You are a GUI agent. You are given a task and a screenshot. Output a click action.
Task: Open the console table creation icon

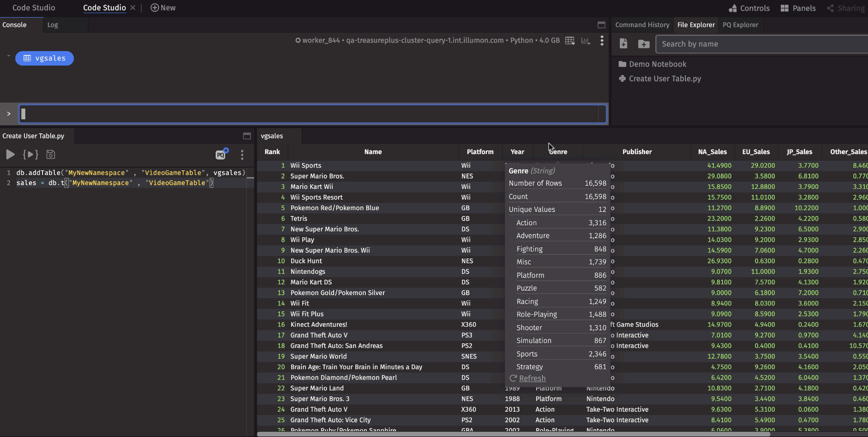click(570, 41)
